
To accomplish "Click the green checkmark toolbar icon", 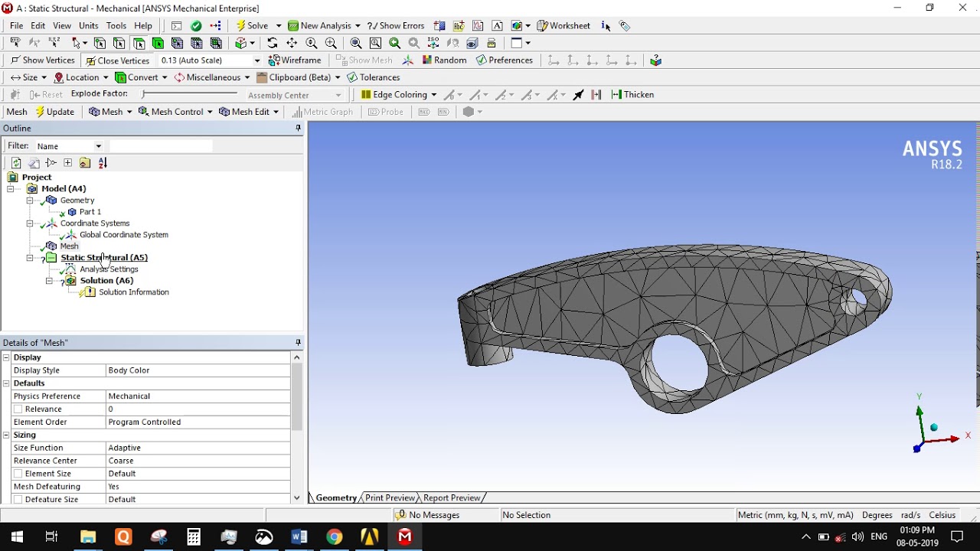I will (197, 25).
